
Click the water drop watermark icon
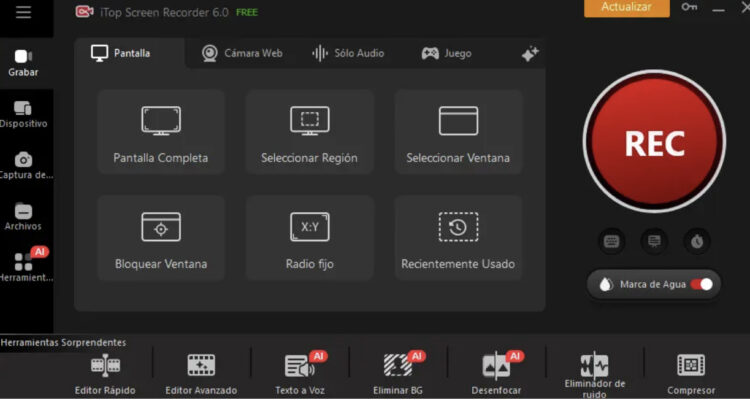tap(606, 285)
